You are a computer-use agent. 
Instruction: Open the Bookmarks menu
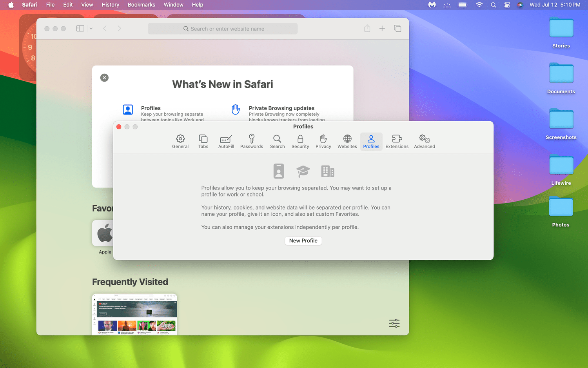pyautogui.click(x=141, y=5)
